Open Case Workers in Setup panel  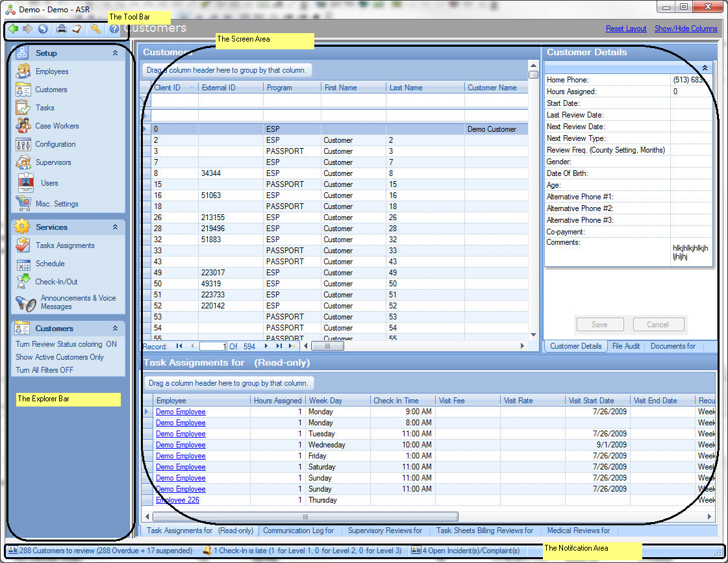click(56, 126)
